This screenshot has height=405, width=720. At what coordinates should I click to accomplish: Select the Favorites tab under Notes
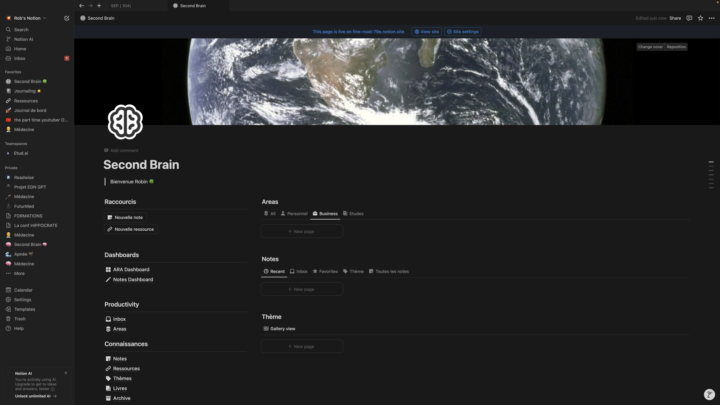pos(325,271)
